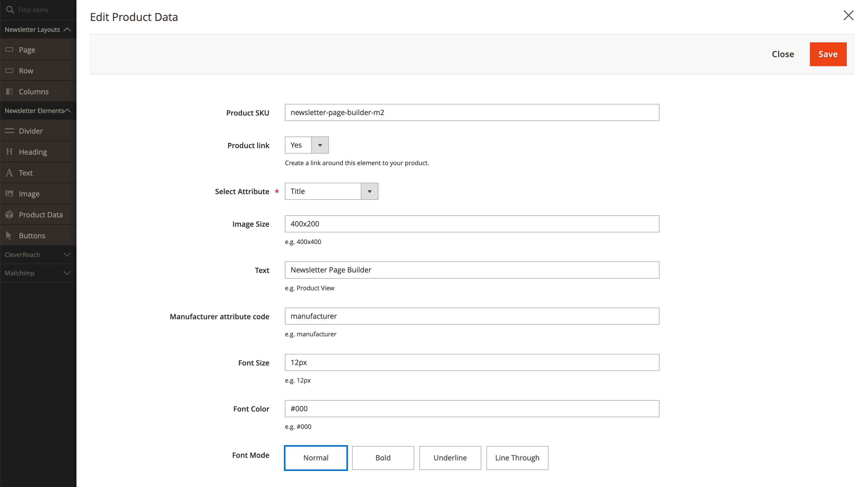Pick the Text element icon
The image size is (868, 487).
click(x=10, y=173)
